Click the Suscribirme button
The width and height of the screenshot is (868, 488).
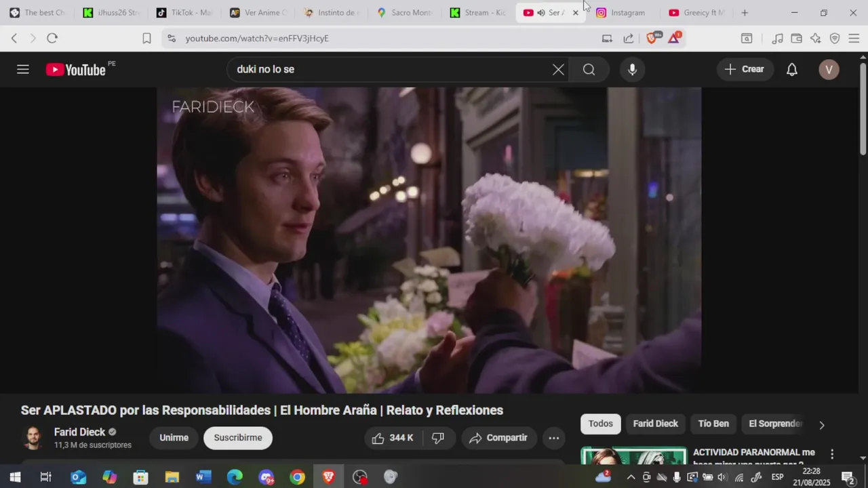(x=238, y=438)
